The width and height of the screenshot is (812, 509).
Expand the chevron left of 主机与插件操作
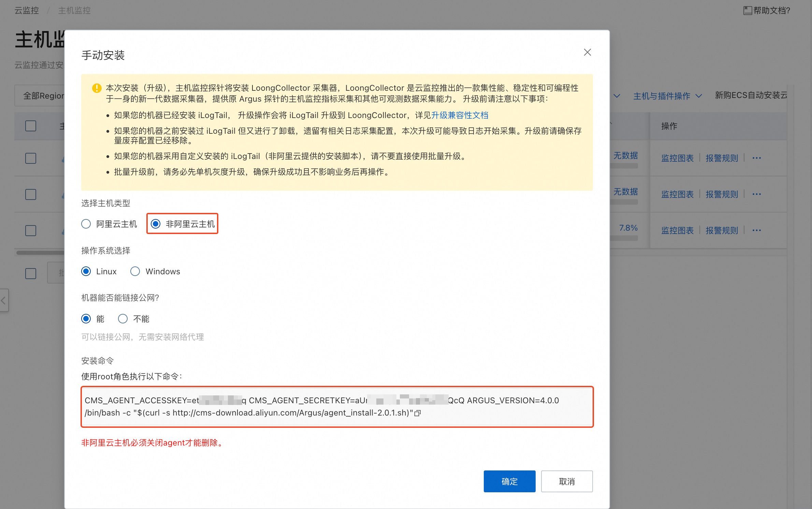617,96
